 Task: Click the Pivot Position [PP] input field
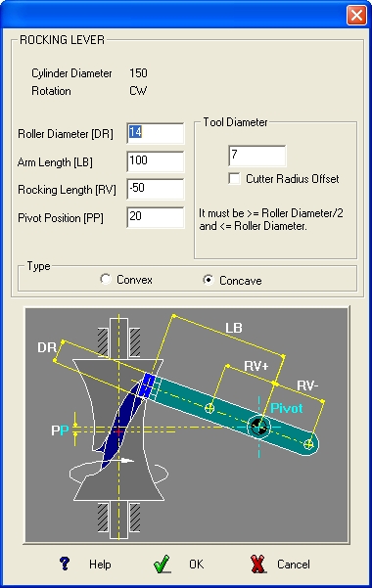pos(156,217)
